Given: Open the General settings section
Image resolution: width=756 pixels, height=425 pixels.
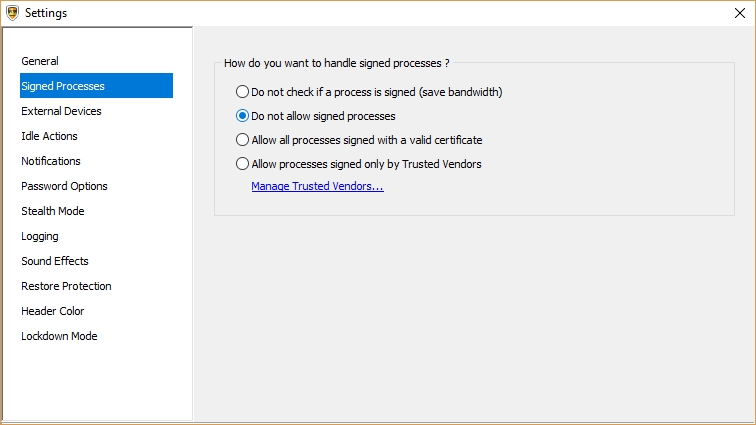Looking at the screenshot, I should coord(40,61).
